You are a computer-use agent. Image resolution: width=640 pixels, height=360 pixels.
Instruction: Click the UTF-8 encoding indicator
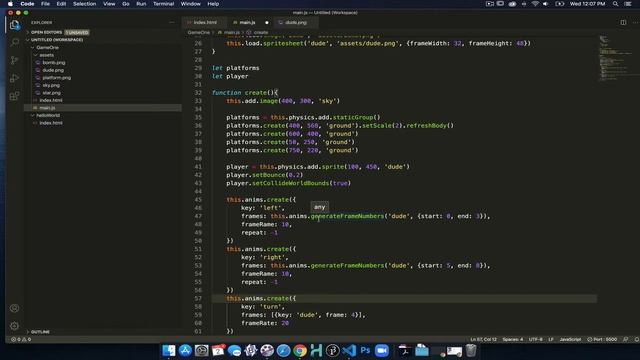tap(536, 339)
